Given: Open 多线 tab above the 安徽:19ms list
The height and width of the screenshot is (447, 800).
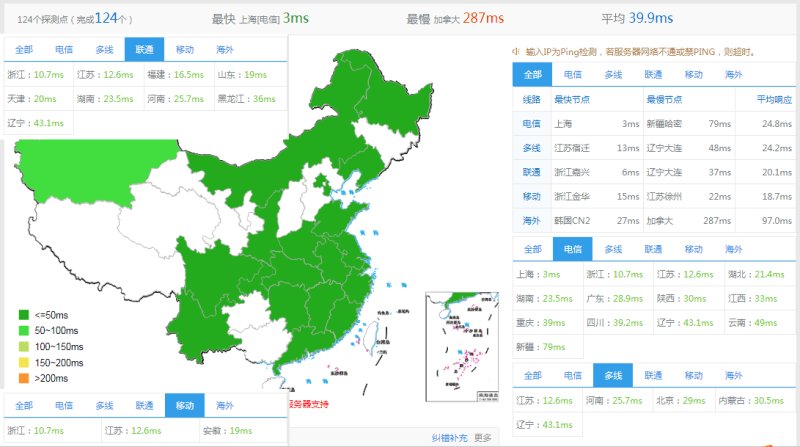Looking at the screenshot, I should [104, 406].
